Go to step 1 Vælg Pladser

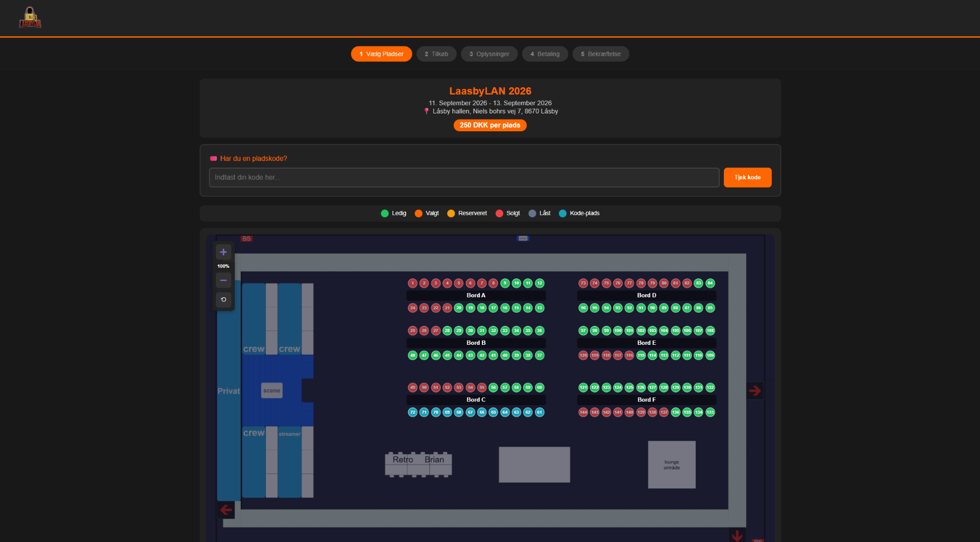click(x=381, y=54)
